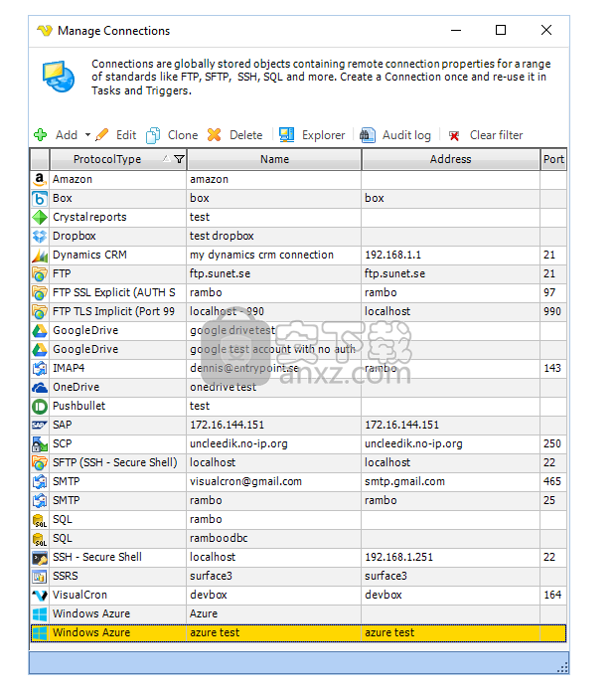Screen dimensions: 616x695
Task: Click the Explorer toolbar button label
Action: (323, 135)
